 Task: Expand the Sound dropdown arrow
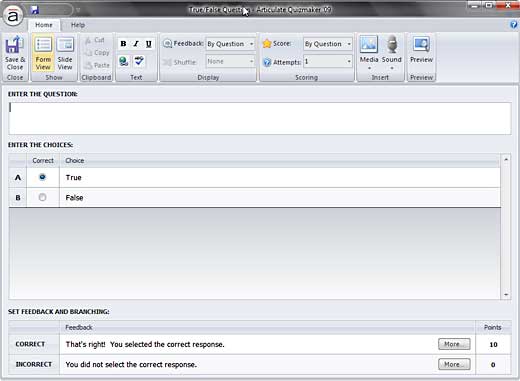[392, 68]
